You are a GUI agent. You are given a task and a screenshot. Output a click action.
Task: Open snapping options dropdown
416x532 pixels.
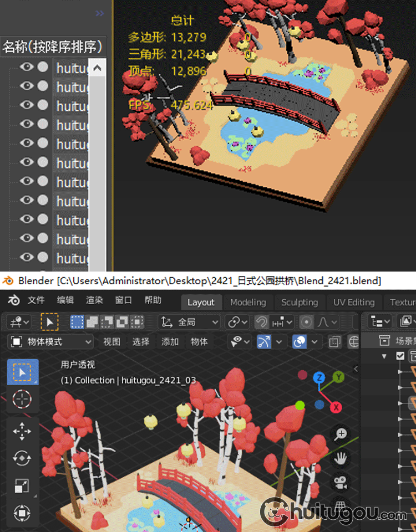(282, 322)
